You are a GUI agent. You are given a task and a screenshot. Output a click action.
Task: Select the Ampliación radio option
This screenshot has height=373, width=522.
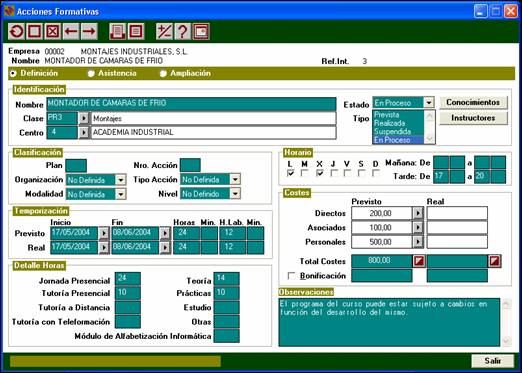pos(163,73)
